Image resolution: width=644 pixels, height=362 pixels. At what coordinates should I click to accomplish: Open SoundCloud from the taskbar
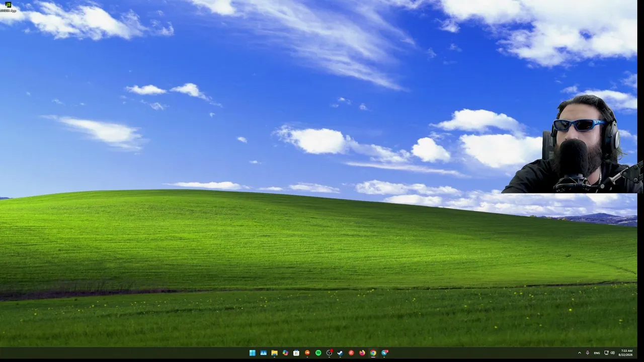[307, 353]
